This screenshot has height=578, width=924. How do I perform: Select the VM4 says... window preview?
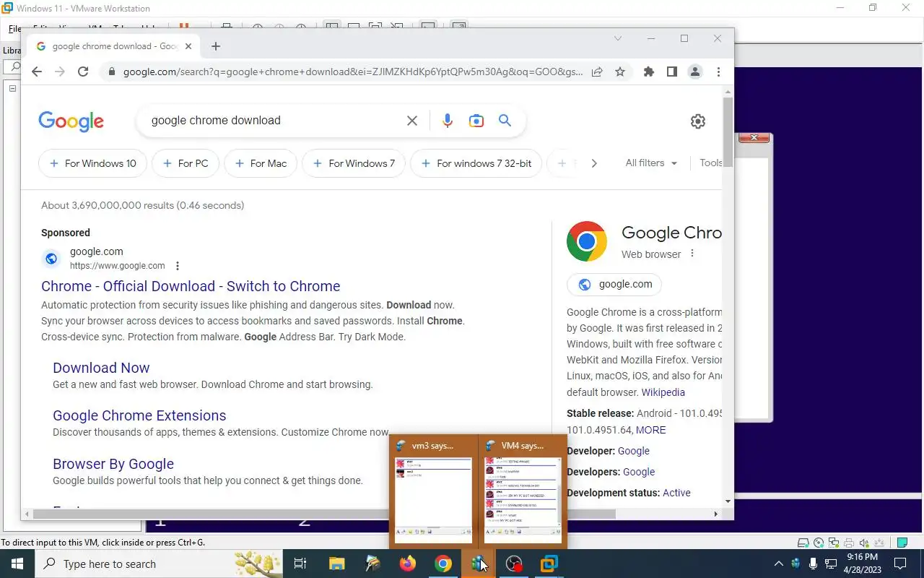523,491
